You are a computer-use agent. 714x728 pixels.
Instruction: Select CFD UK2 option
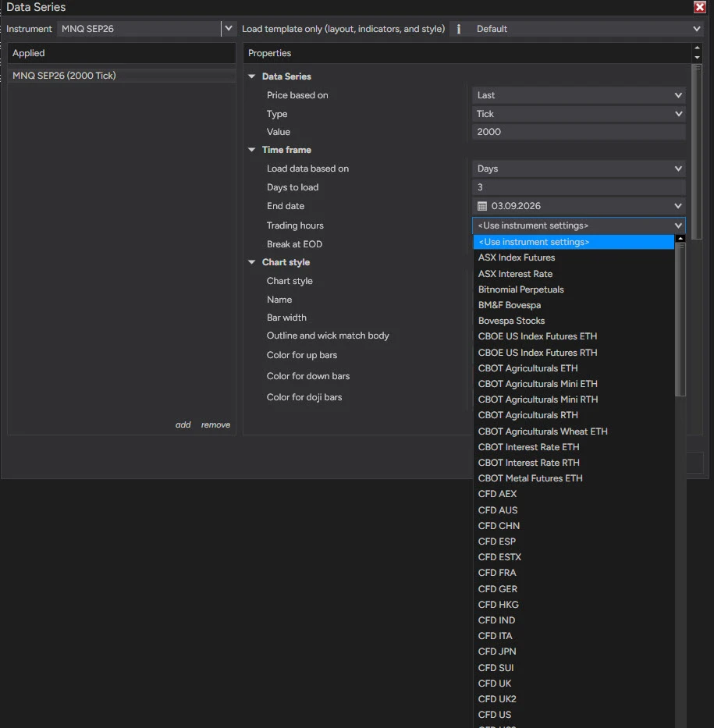pos(574,699)
